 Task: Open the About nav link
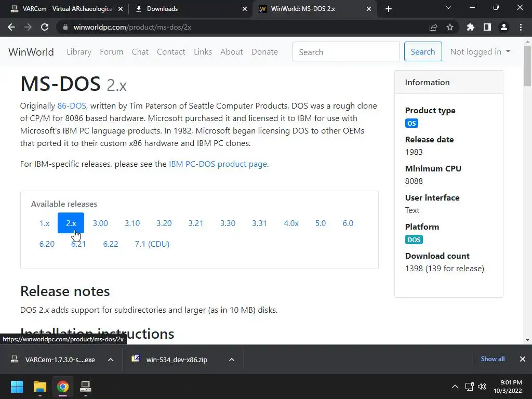[x=232, y=52]
